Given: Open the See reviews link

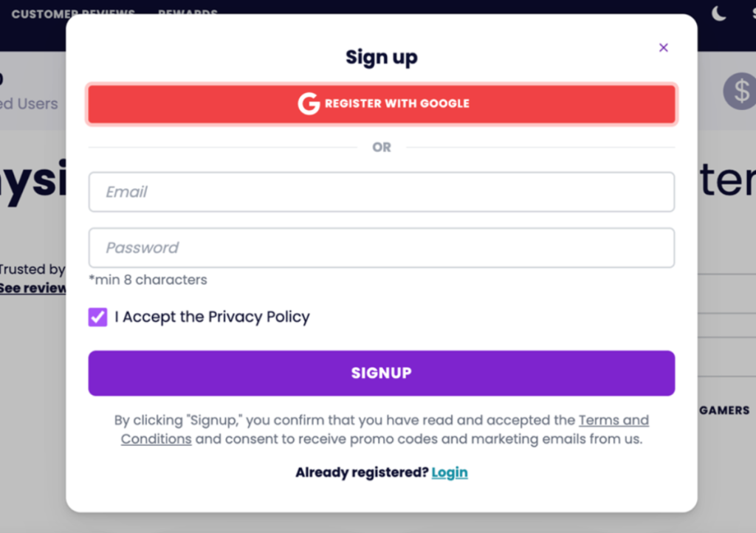Looking at the screenshot, I should click(x=32, y=288).
